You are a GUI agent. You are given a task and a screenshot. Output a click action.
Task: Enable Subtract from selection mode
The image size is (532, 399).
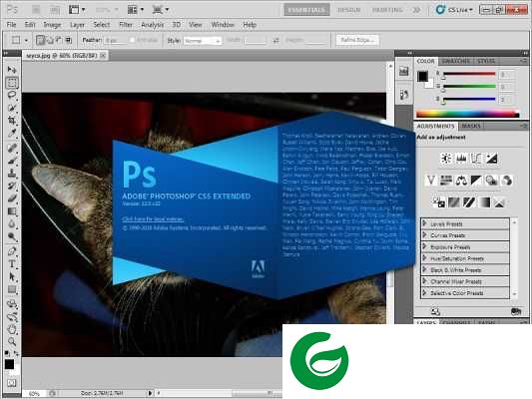tap(59, 40)
